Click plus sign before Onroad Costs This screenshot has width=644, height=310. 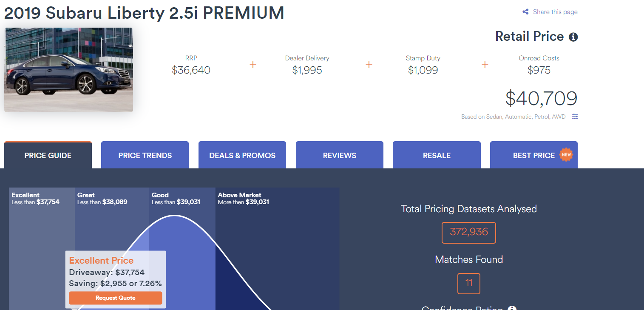point(485,65)
